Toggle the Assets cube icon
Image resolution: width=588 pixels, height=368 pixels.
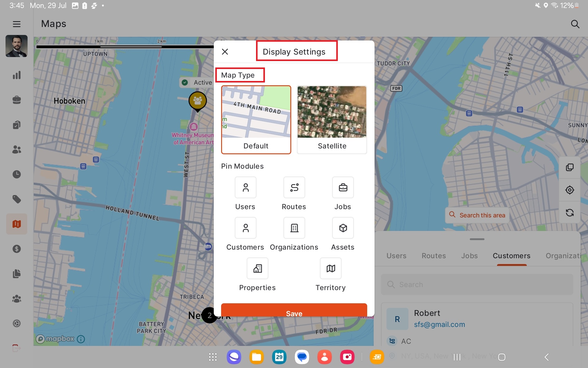click(343, 228)
